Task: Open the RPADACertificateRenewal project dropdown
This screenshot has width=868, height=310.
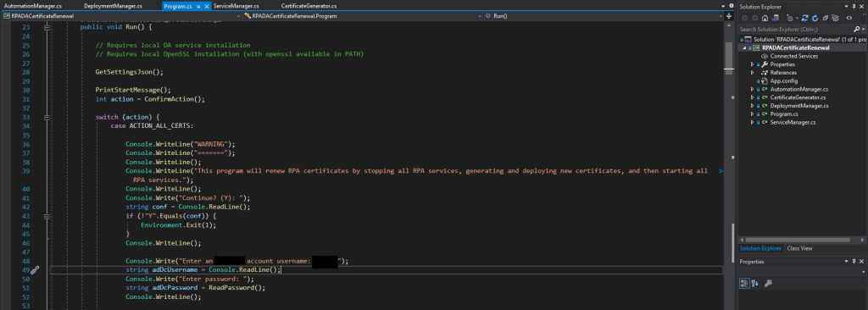Action: 238,16
